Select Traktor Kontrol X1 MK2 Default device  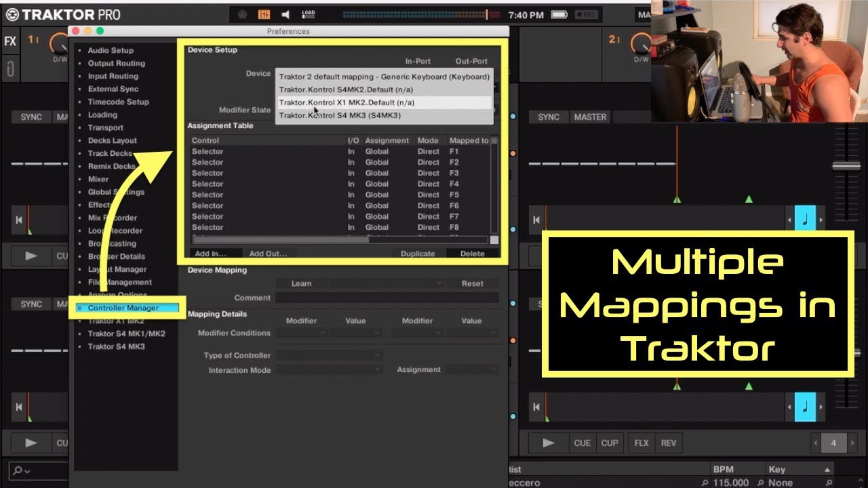pyautogui.click(x=384, y=102)
